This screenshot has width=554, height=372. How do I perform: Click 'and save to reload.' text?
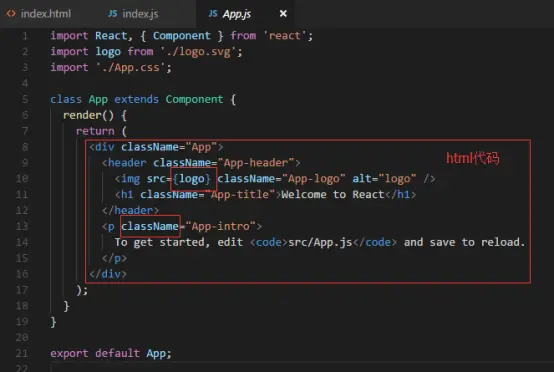coord(464,242)
